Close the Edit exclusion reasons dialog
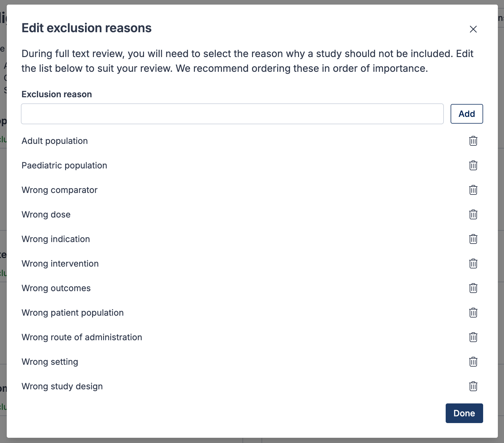The image size is (504, 443). [x=473, y=29]
